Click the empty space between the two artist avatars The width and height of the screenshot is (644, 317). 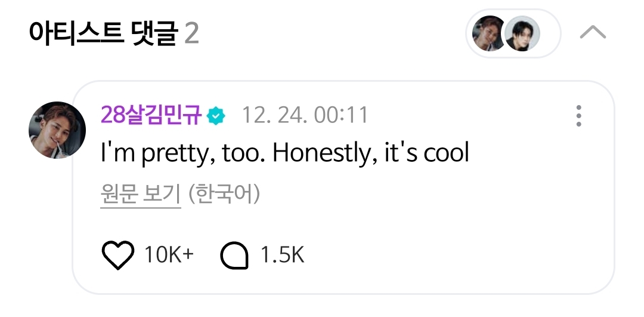coord(505,33)
